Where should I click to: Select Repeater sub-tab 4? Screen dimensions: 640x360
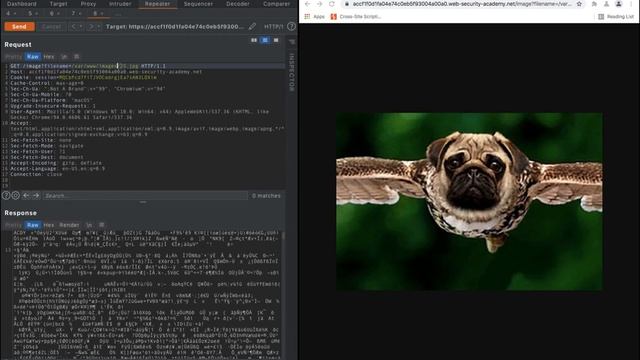click(x=11, y=13)
